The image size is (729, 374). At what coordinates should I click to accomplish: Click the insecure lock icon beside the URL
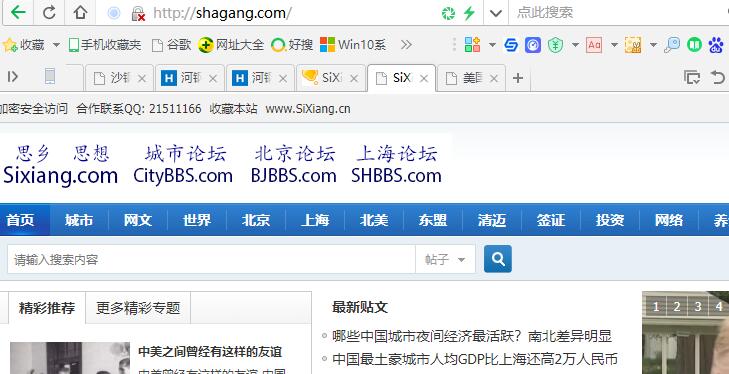pos(138,13)
